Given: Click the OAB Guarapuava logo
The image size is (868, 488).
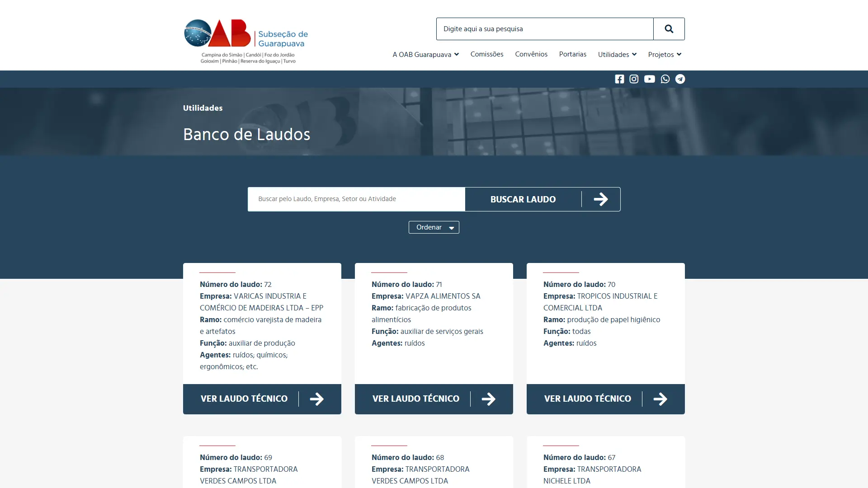Looking at the screenshot, I should click(x=246, y=41).
